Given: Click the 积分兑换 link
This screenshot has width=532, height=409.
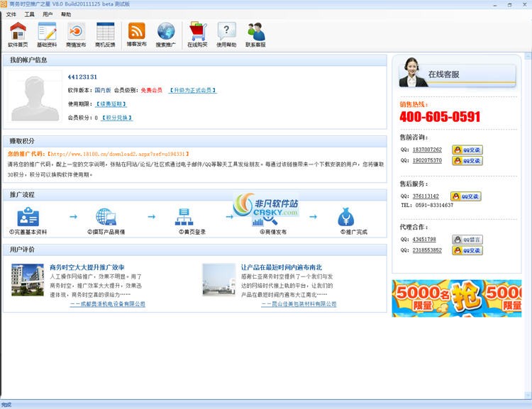Looking at the screenshot, I should point(117,118).
